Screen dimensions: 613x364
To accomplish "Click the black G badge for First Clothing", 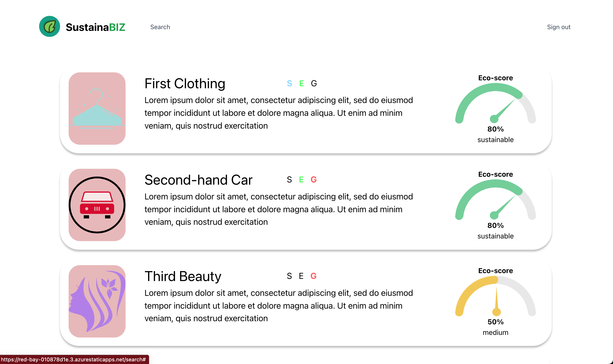I will coord(314,83).
